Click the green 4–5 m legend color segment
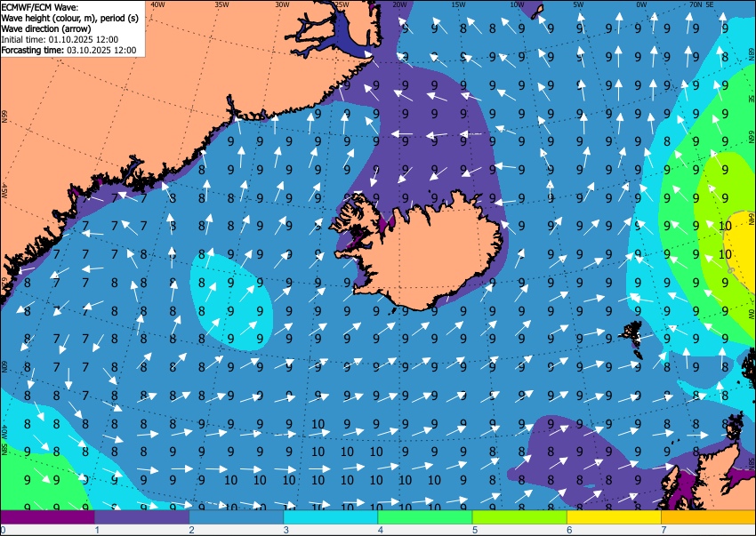The height and width of the screenshot is (536, 756). tap(425, 517)
